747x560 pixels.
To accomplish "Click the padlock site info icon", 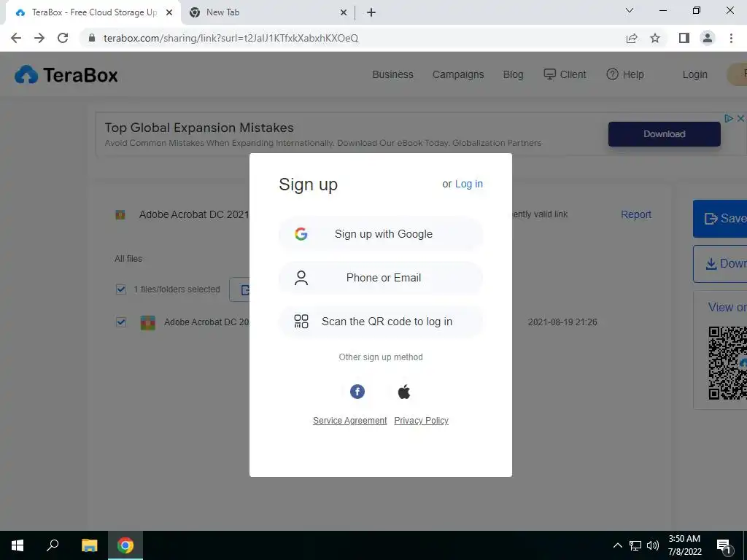I will (92, 38).
